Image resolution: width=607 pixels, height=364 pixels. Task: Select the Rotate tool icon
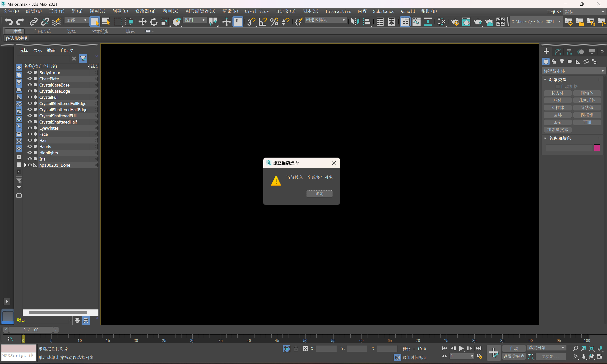154,22
